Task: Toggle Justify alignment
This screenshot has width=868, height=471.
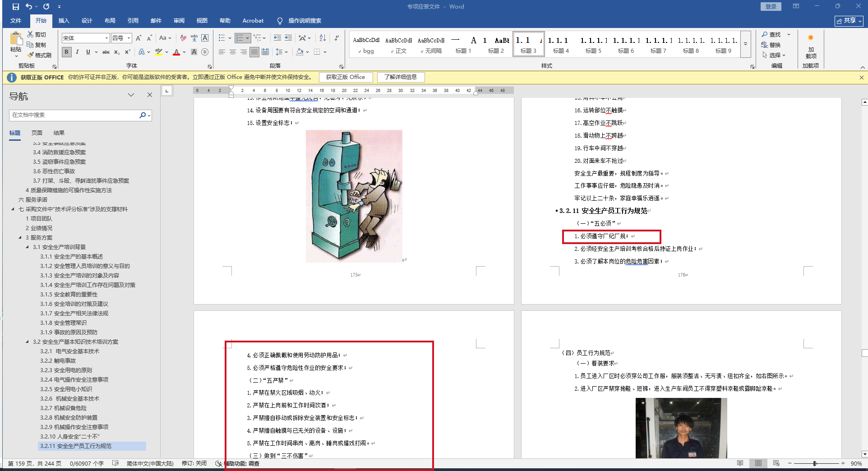Action: [x=254, y=52]
